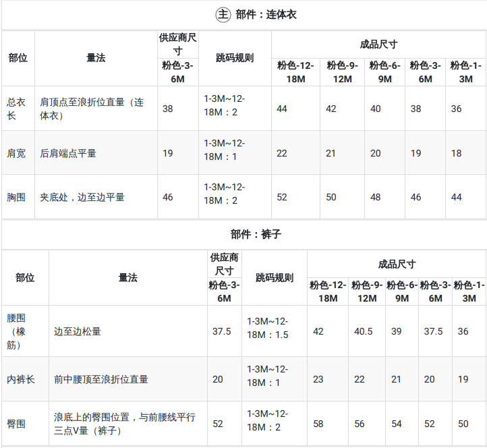Click value 19 in the 内裤长 row

463,379
